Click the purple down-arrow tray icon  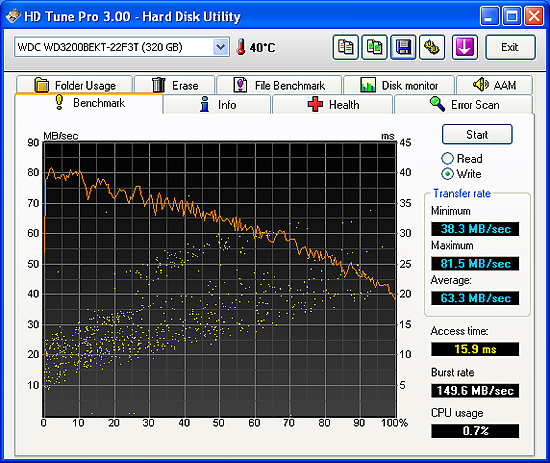click(x=465, y=47)
